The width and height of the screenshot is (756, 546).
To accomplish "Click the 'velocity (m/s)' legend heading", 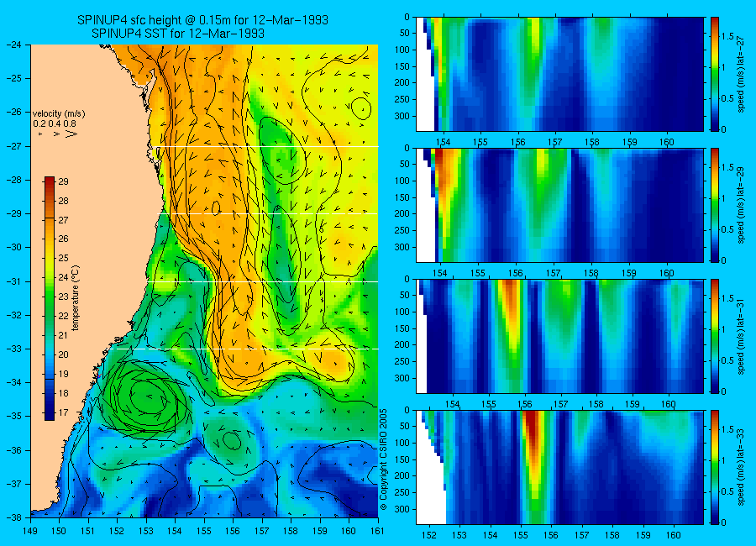I will (59, 114).
